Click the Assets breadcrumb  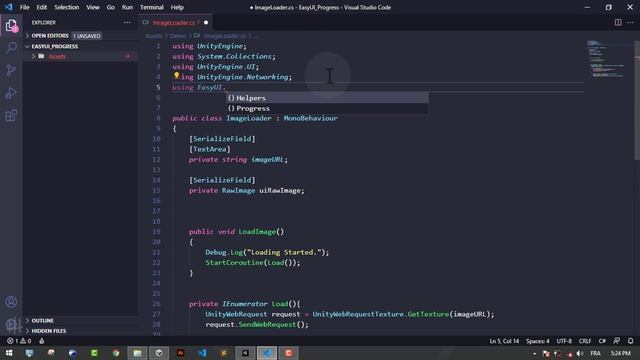(153, 36)
